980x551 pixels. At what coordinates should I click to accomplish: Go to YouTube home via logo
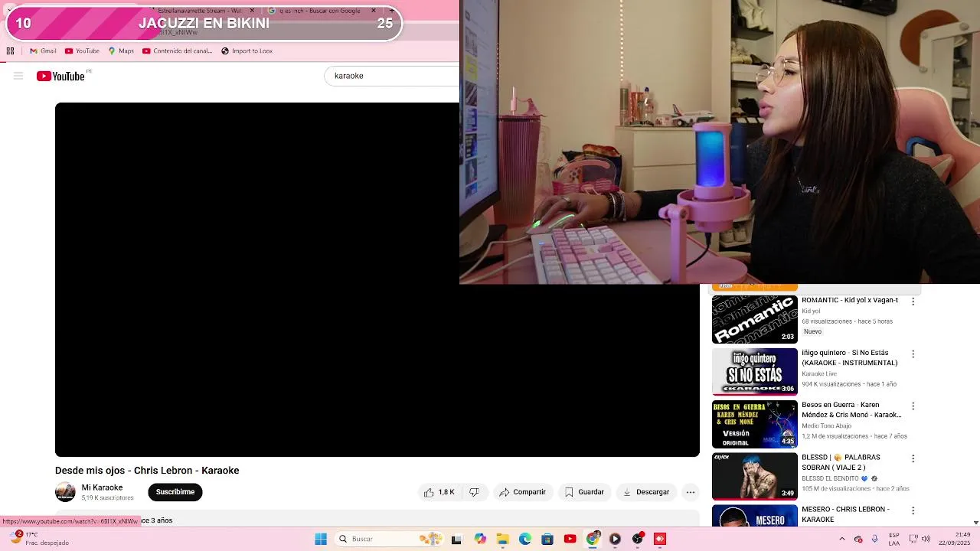[60, 76]
